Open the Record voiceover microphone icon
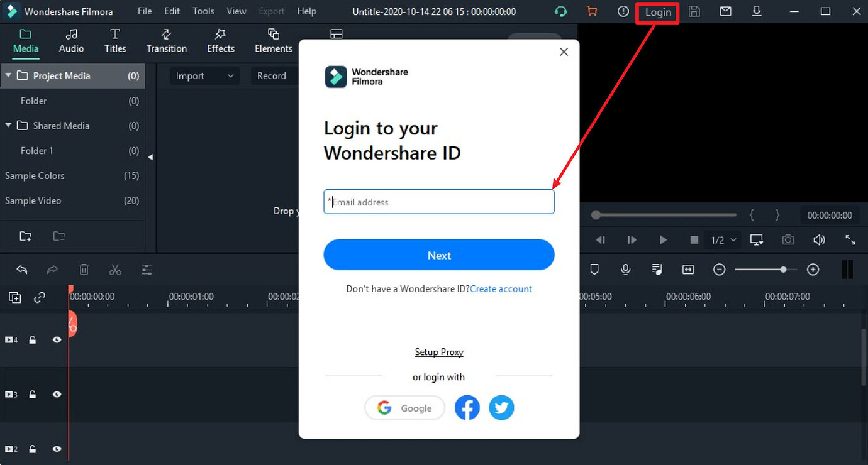The width and height of the screenshot is (868, 465). pyautogui.click(x=625, y=269)
